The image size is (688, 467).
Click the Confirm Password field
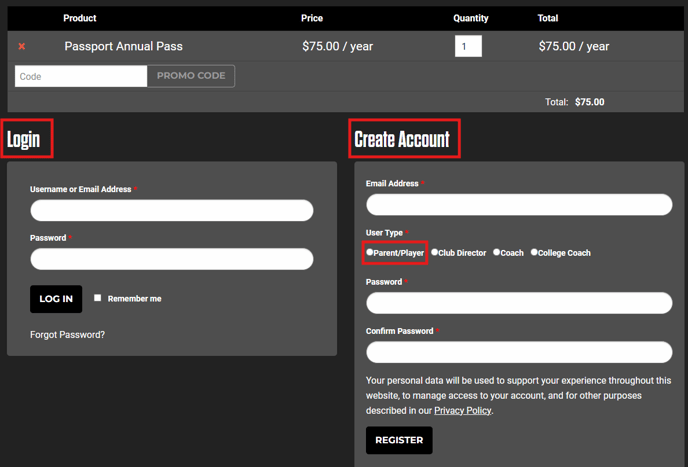pyautogui.click(x=519, y=352)
